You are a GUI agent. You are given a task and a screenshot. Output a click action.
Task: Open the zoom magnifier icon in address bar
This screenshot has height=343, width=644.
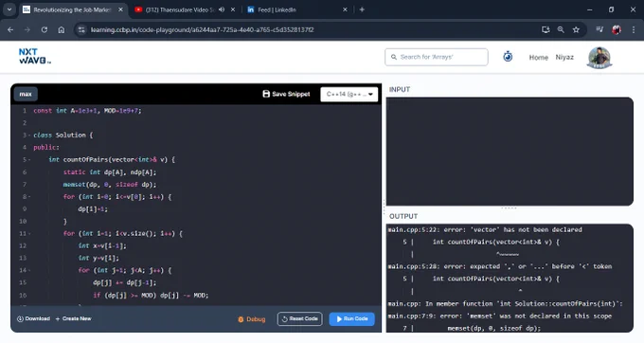coord(561,29)
